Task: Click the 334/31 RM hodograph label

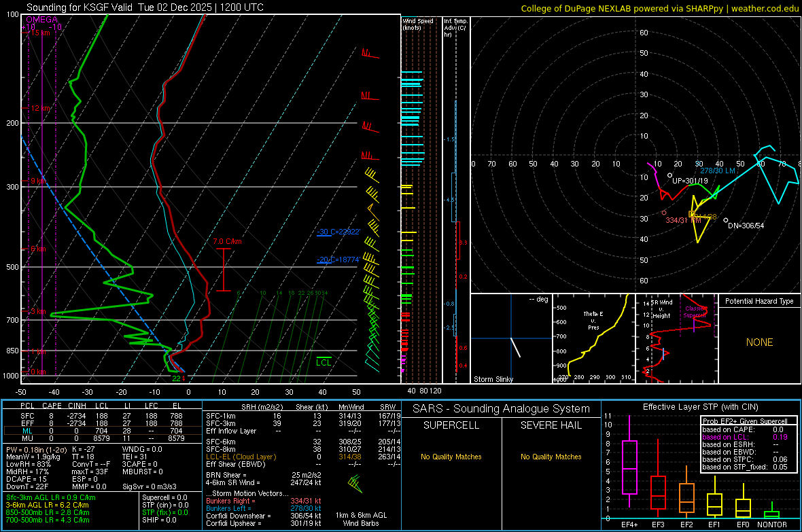Action: (683, 220)
